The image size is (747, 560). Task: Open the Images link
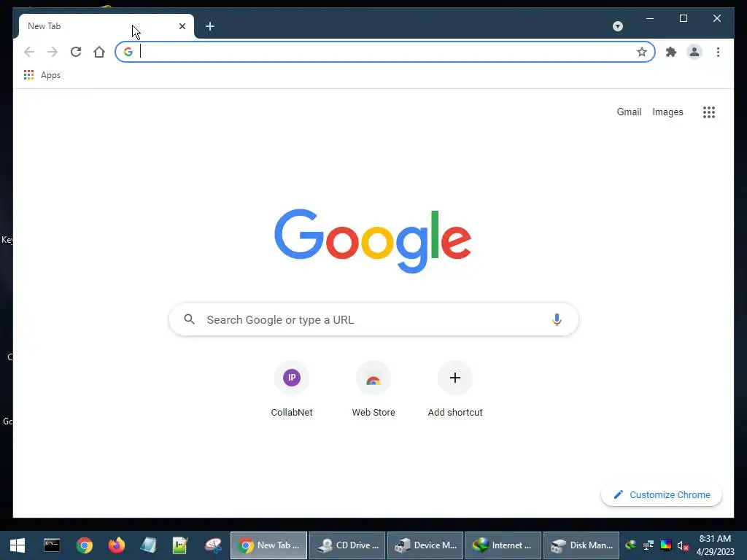click(x=667, y=112)
